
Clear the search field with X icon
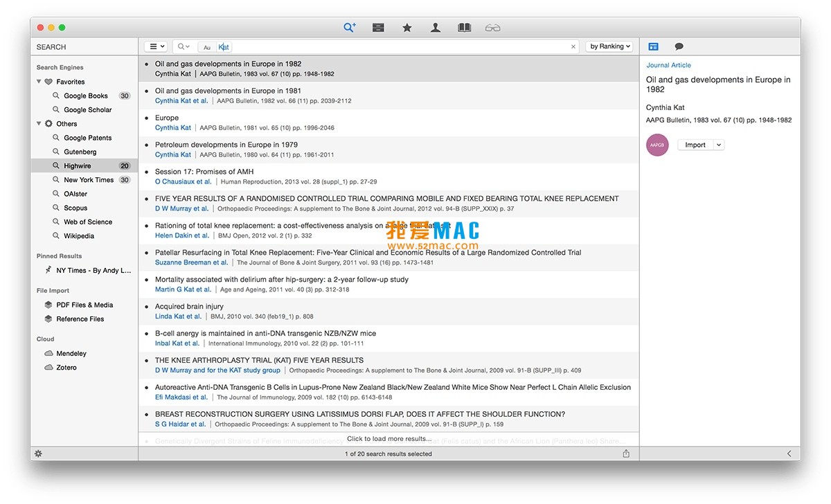pyautogui.click(x=573, y=47)
